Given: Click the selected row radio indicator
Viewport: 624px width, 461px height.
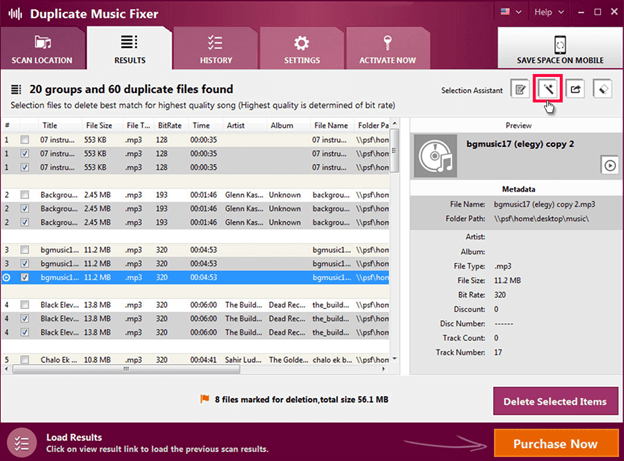Looking at the screenshot, I should (7, 277).
